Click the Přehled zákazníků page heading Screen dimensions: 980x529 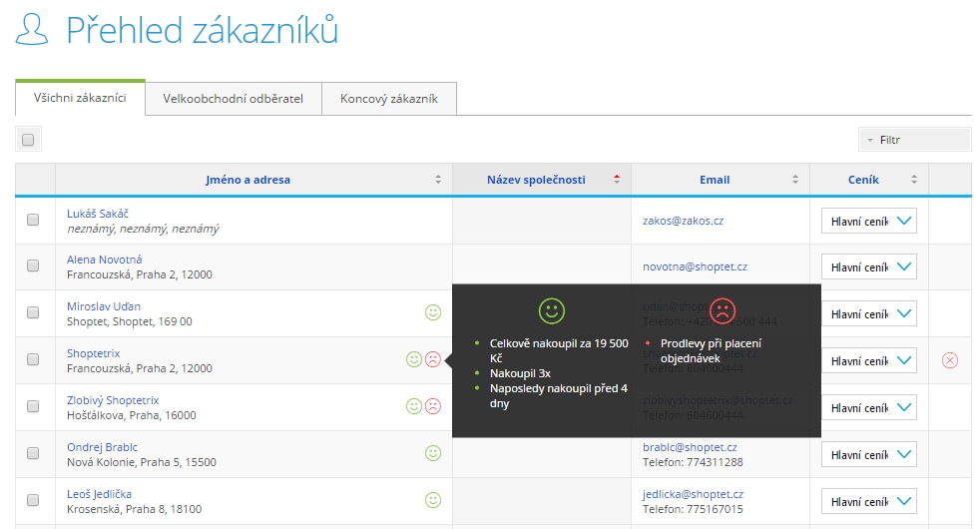coord(202,30)
